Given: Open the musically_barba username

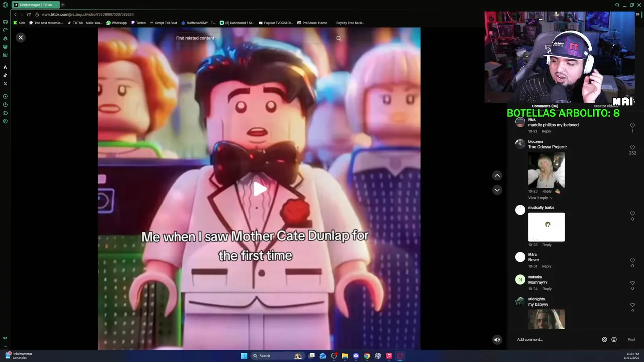Looking at the screenshot, I should (x=541, y=208).
